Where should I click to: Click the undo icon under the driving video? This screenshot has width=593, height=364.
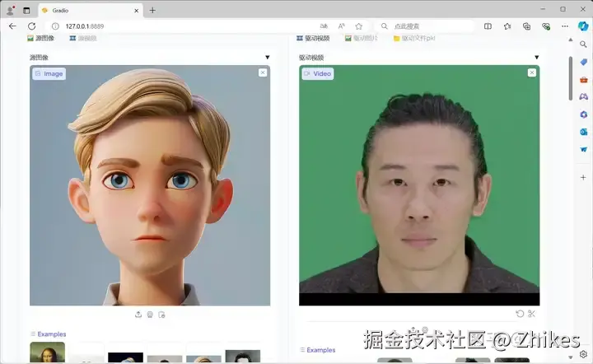pyautogui.click(x=520, y=313)
